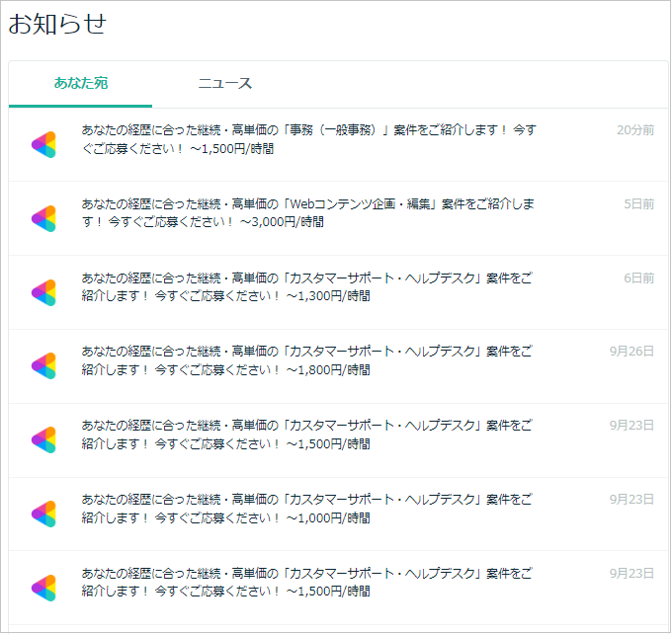This screenshot has height=634, width=672.
Task: Click the logo icon beside the ~1,000円/時間 notification
Action: click(x=43, y=514)
